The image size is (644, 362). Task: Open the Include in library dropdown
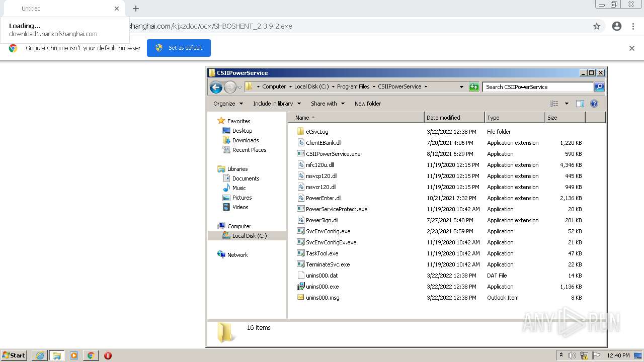click(277, 104)
